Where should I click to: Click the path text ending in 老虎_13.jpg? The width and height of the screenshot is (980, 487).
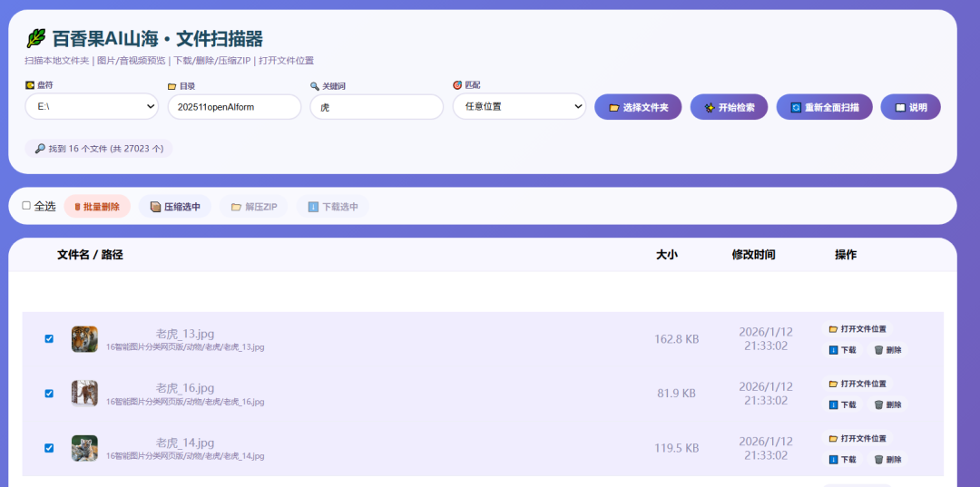click(185, 347)
